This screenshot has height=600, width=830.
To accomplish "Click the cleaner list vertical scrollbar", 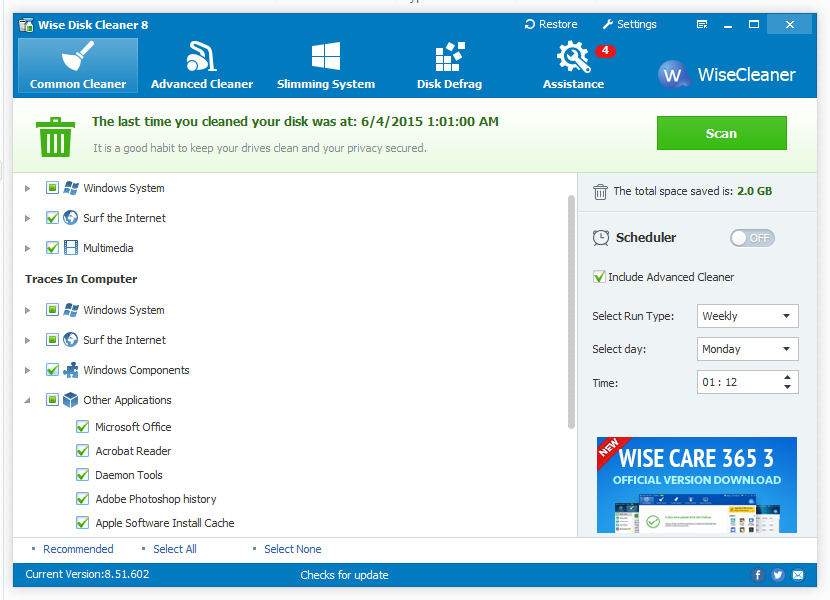I will pos(572,310).
